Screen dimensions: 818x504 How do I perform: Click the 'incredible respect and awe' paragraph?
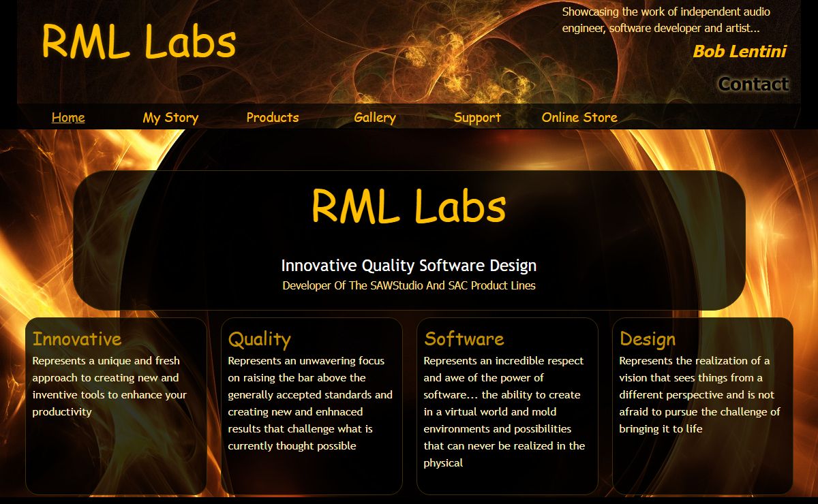coord(504,412)
